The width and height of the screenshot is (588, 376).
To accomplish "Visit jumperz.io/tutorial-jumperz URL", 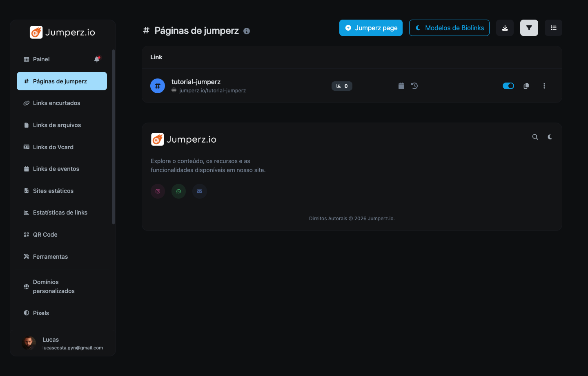I will point(212,91).
